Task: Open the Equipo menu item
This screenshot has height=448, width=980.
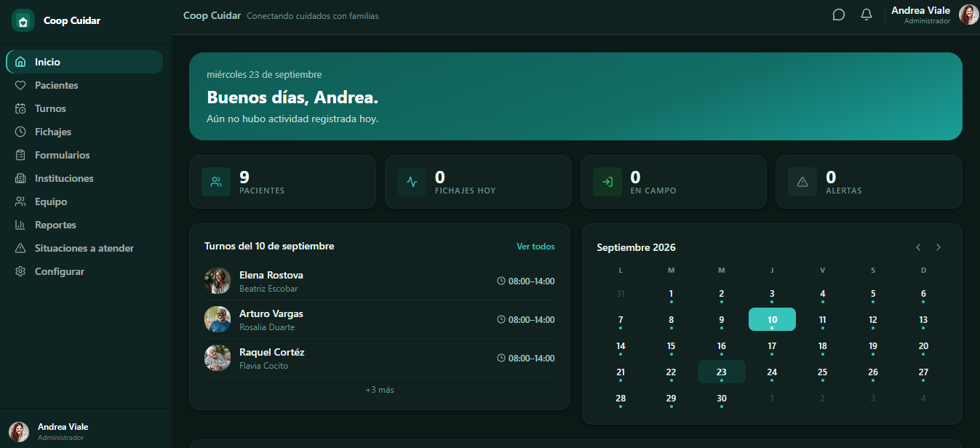Action: [x=84, y=201]
